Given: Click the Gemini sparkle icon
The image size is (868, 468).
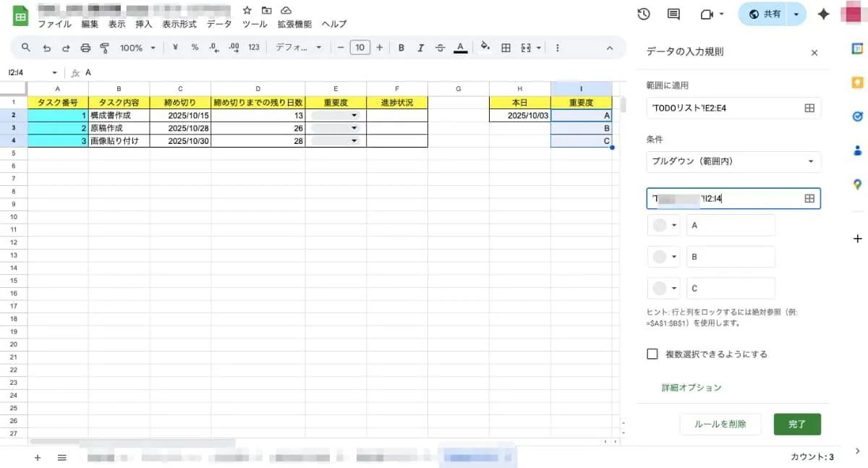Looking at the screenshot, I should (x=824, y=14).
